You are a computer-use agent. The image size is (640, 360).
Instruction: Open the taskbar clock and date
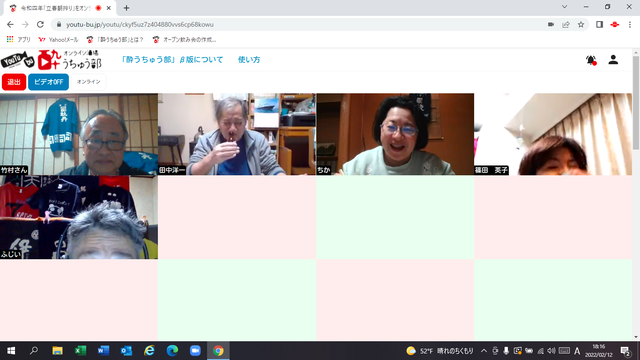coord(599,351)
